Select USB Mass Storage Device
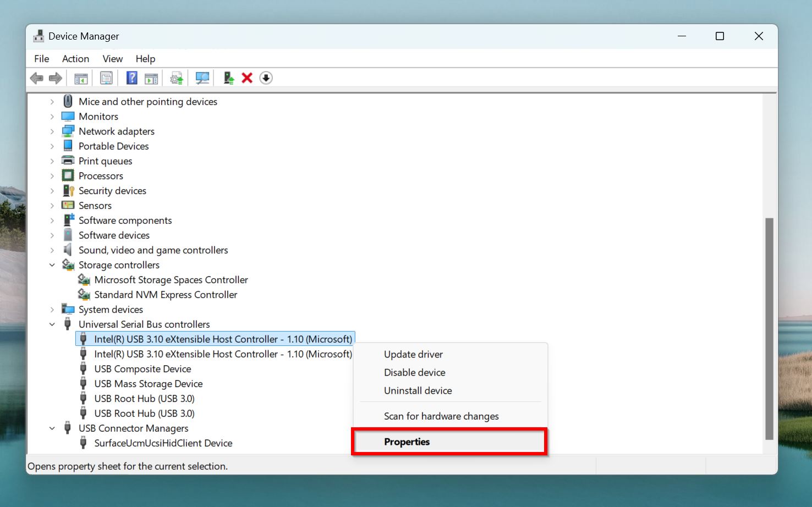 click(x=149, y=384)
